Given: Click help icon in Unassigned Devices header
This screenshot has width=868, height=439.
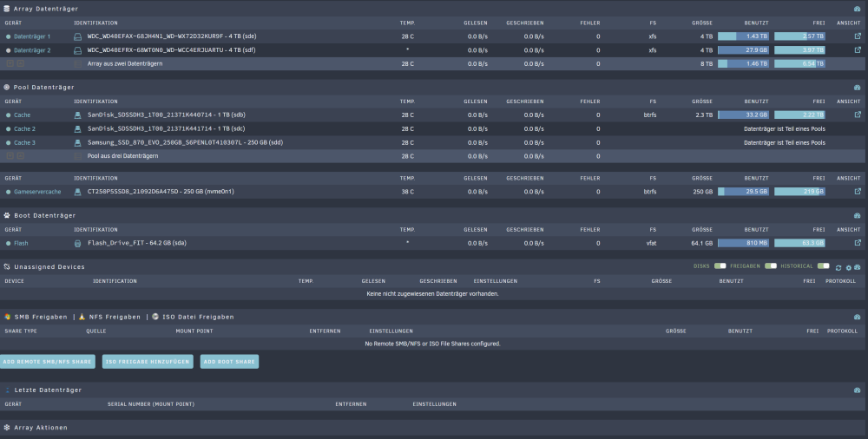Looking at the screenshot, I should (858, 267).
